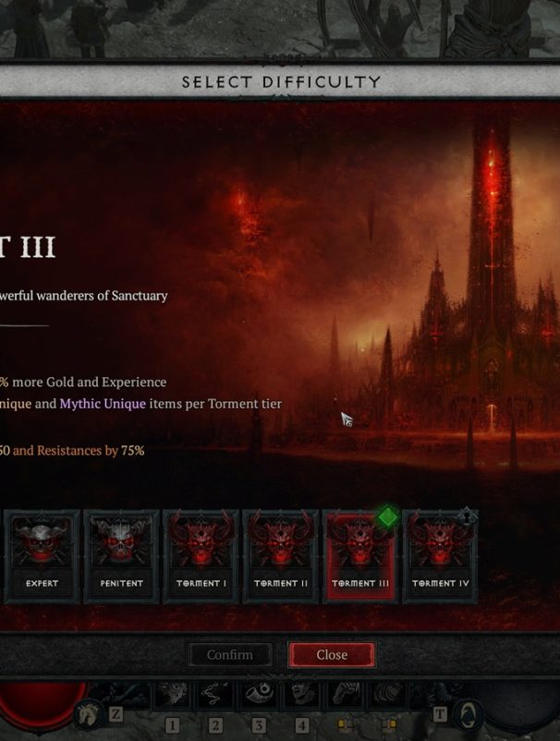The width and height of the screenshot is (560, 741).
Task: Close the Select Difficulty dialog
Action: coord(332,654)
